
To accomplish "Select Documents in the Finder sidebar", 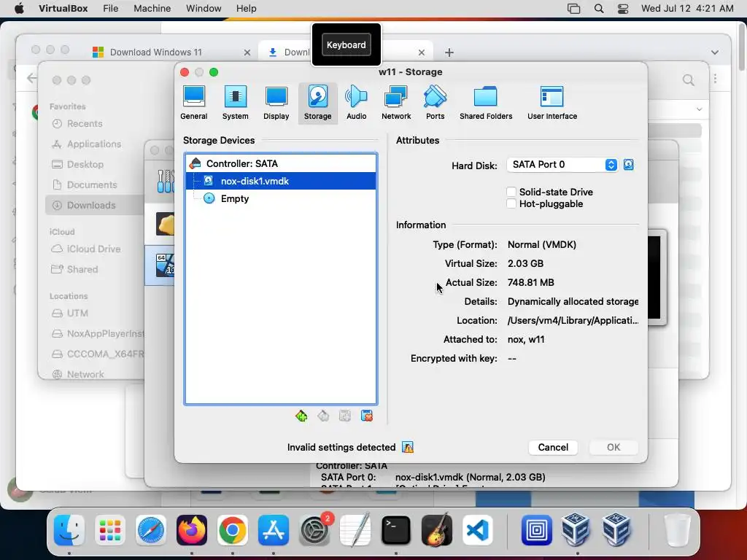I will pyautogui.click(x=91, y=184).
